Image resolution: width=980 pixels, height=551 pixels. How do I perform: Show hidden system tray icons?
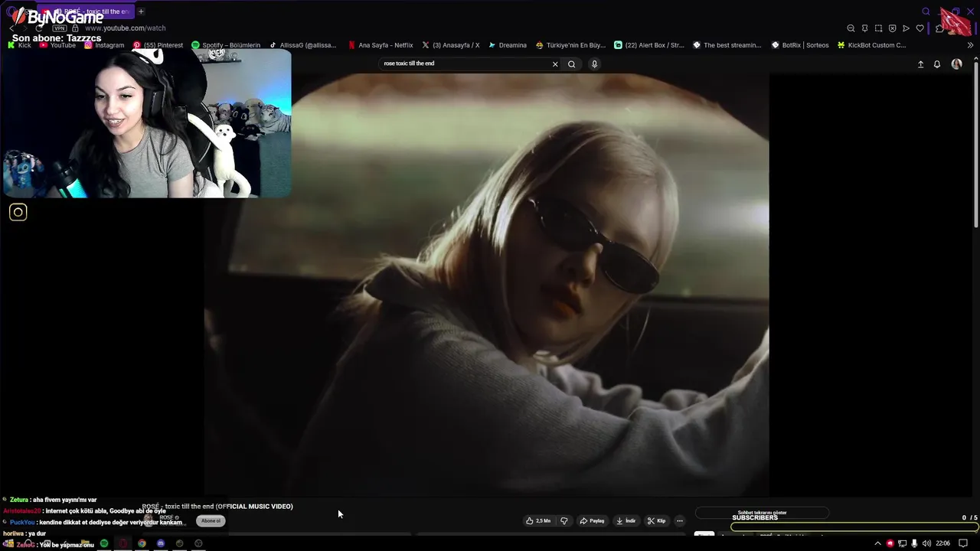877,543
